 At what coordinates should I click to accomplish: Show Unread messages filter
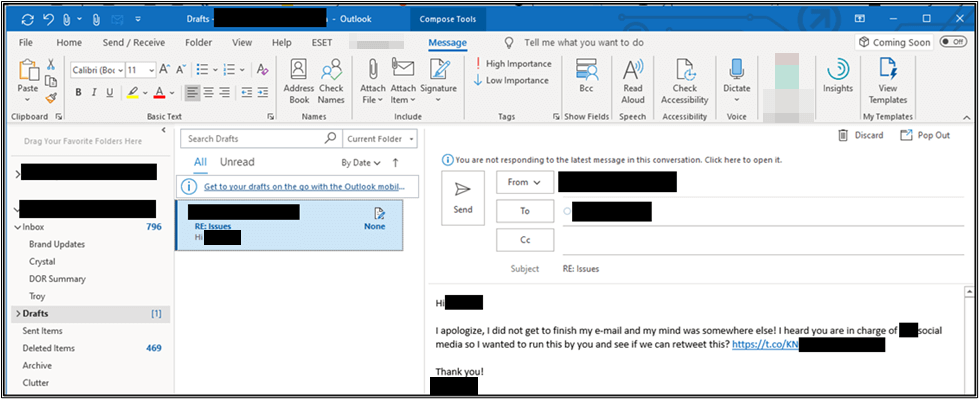pyautogui.click(x=237, y=162)
